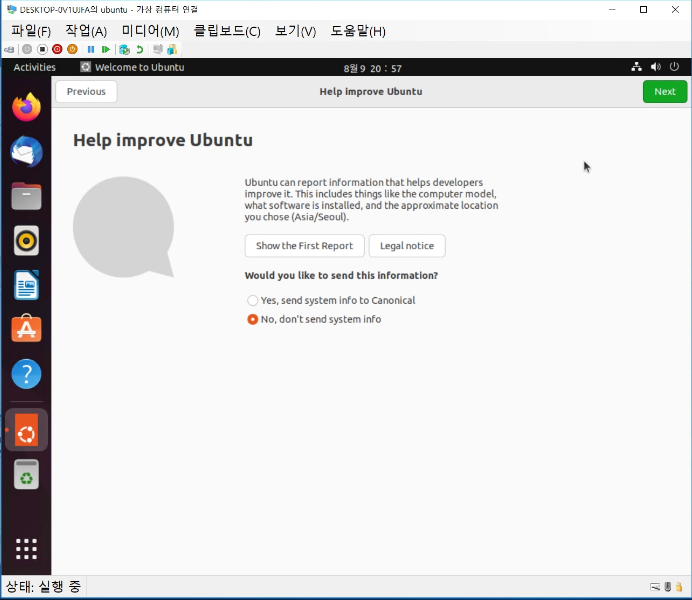This screenshot has width=692, height=600.
Task: Open Activities overview
Action: (x=34, y=68)
